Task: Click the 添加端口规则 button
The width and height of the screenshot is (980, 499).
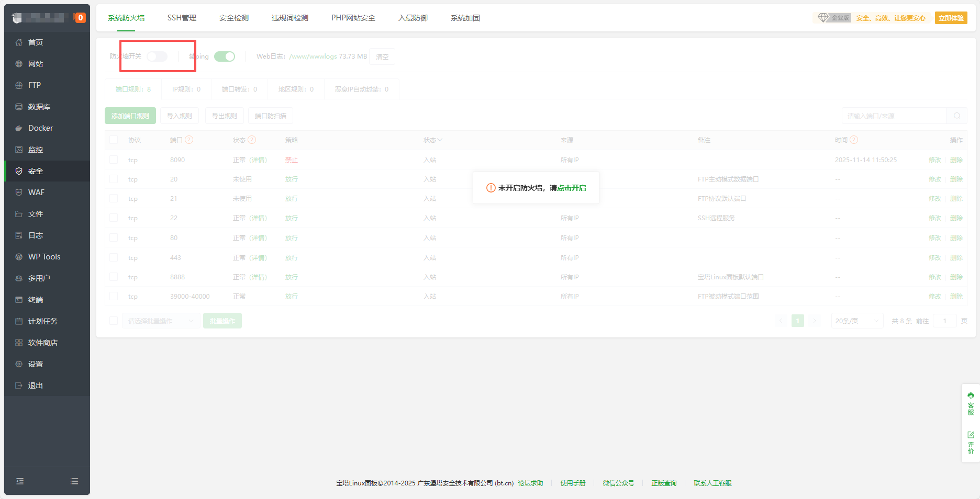Action: click(130, 116)
